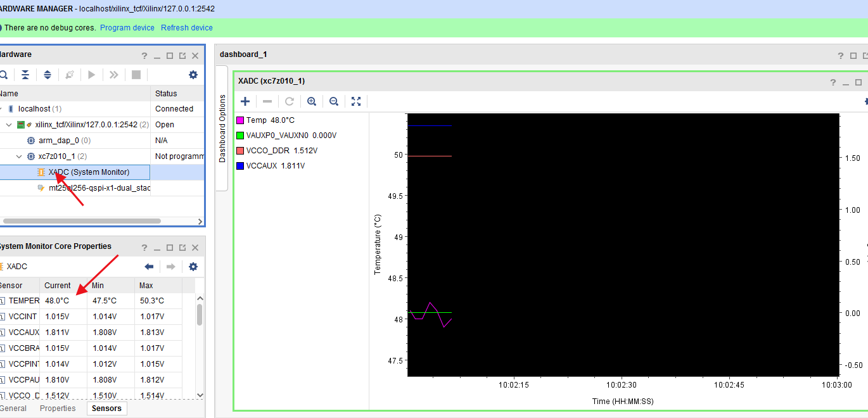Screen dimensions: 868x418
Task: Expand all items in Hardware tree
Action: 48,74
